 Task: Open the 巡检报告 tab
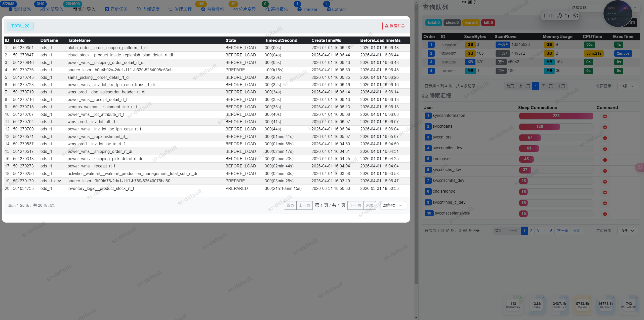tap(277, 9)
